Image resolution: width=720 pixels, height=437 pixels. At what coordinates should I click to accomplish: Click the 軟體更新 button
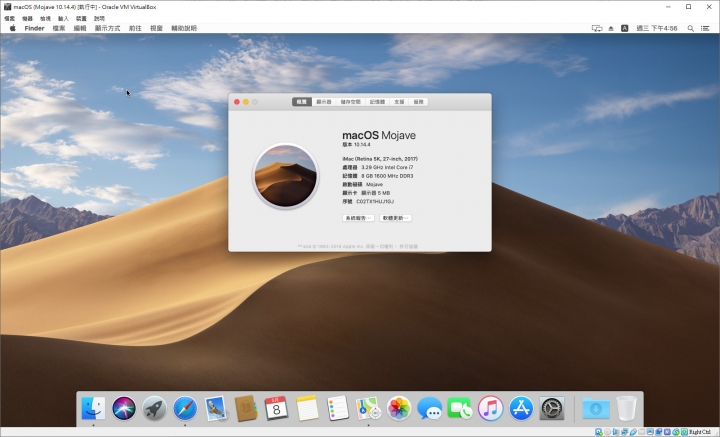point(395,218)
